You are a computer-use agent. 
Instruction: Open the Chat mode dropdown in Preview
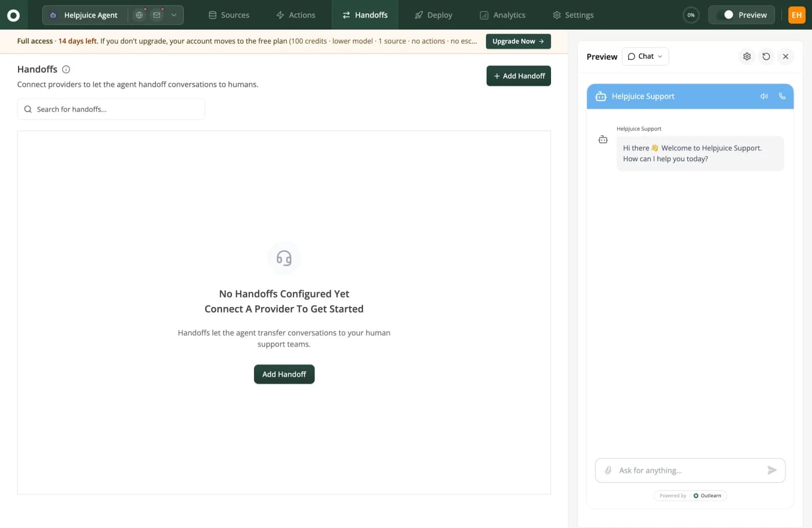(x=645, y=56)
